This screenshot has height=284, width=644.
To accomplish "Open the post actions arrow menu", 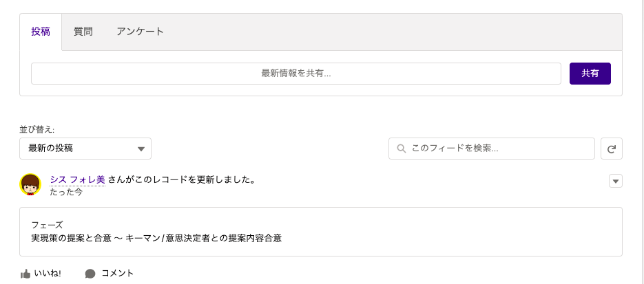I will tap(616, 181).
